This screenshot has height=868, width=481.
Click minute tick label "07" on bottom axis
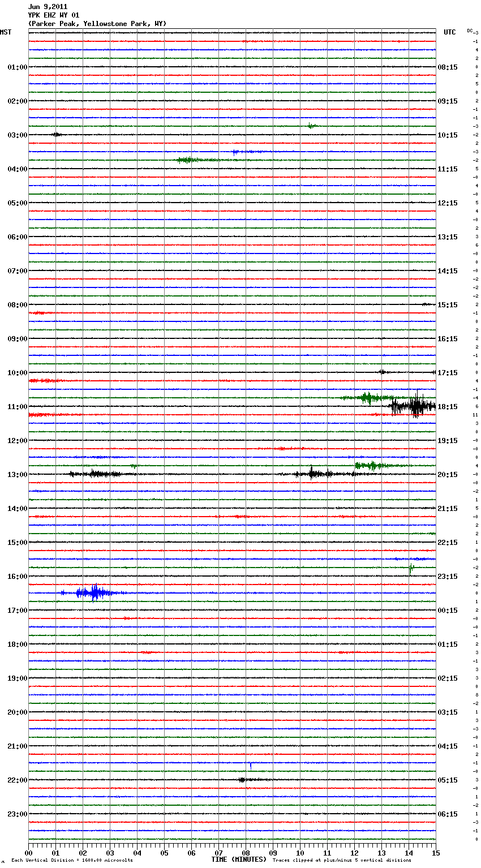point(219,852)
